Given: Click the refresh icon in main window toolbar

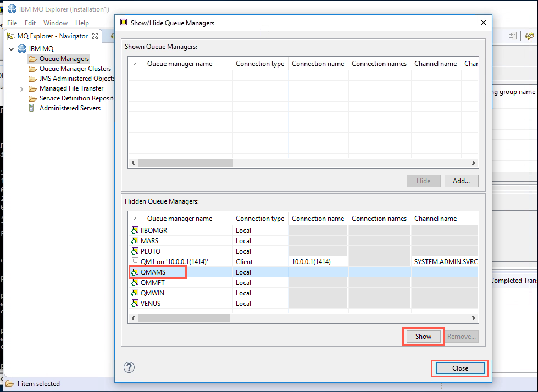Looking at the screenshot, I should point(530,36).
